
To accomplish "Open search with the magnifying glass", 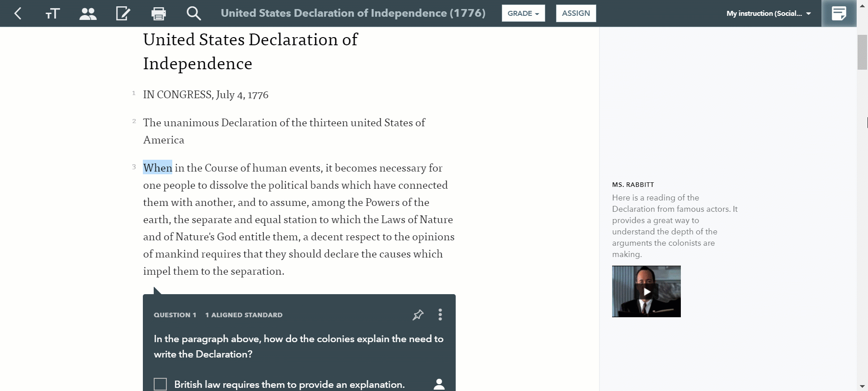I will pos(193,14).
